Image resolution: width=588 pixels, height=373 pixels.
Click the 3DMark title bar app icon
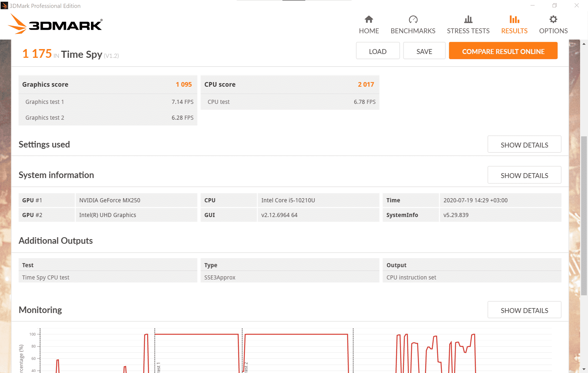pos(4,5)
